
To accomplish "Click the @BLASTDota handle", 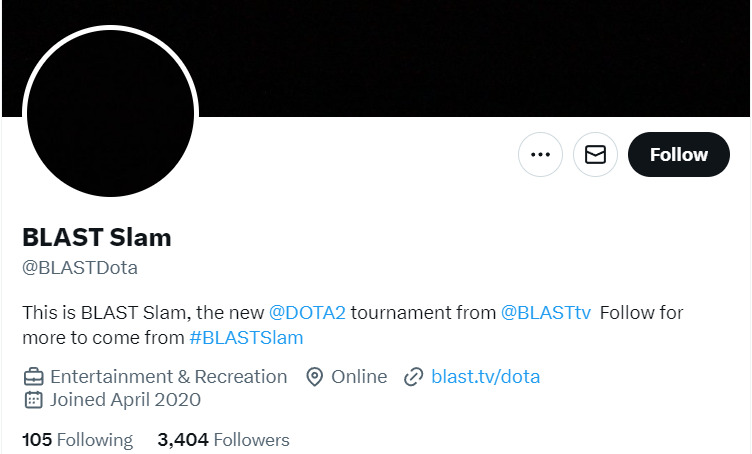I will (80, 268).
